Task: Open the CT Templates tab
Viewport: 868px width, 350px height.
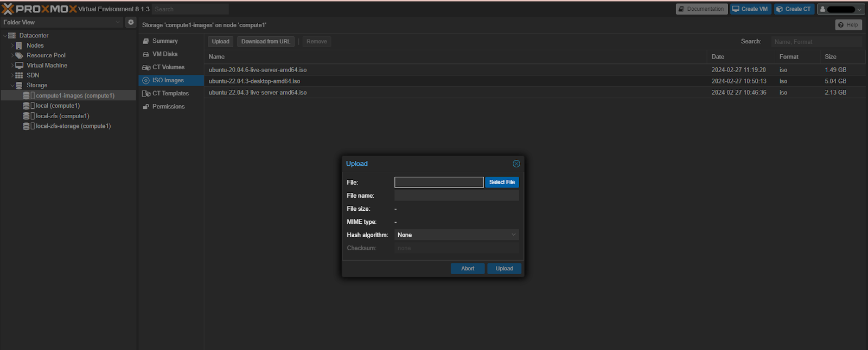Action: coord(170,93)
